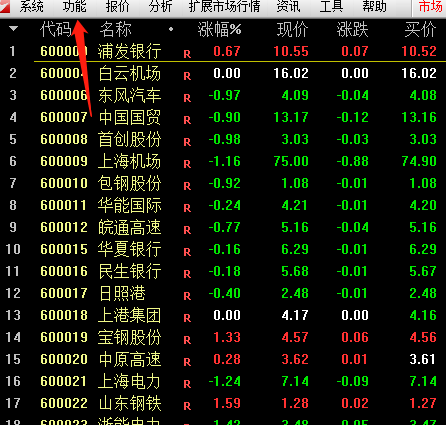
Task: Expand the dropdown triangle beside 代码 header
Action: [13, 29]
